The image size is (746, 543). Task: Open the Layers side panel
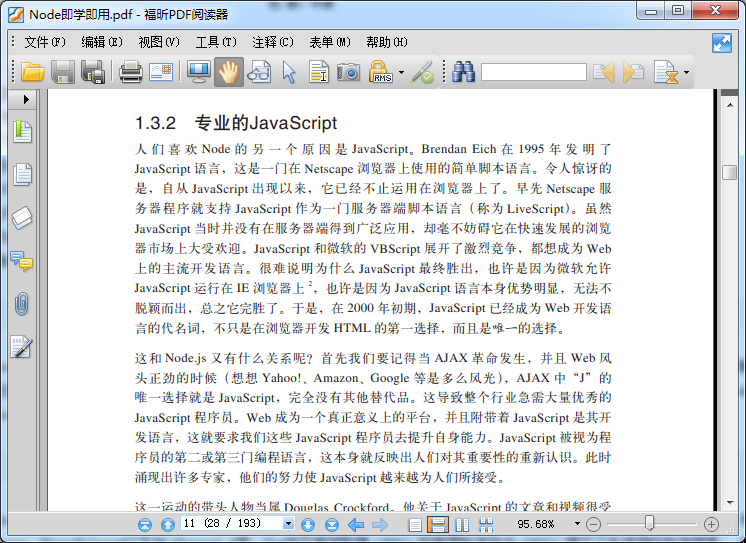22,217
